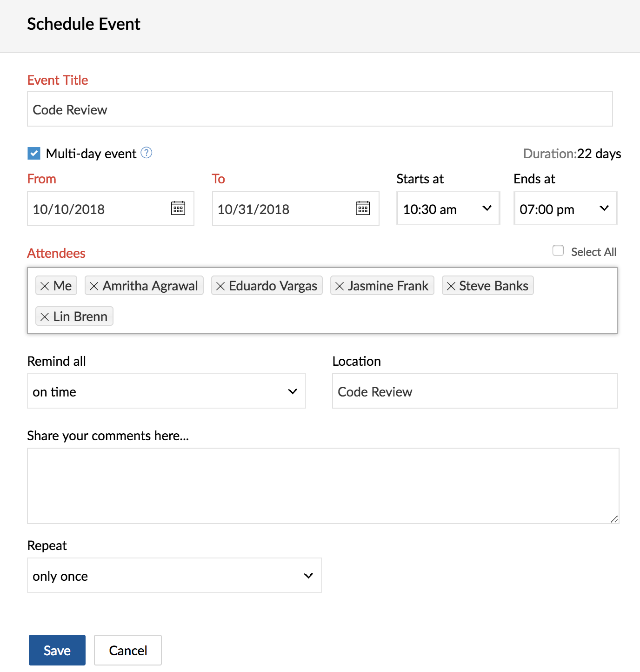Cancel the event scheduling

128,650
